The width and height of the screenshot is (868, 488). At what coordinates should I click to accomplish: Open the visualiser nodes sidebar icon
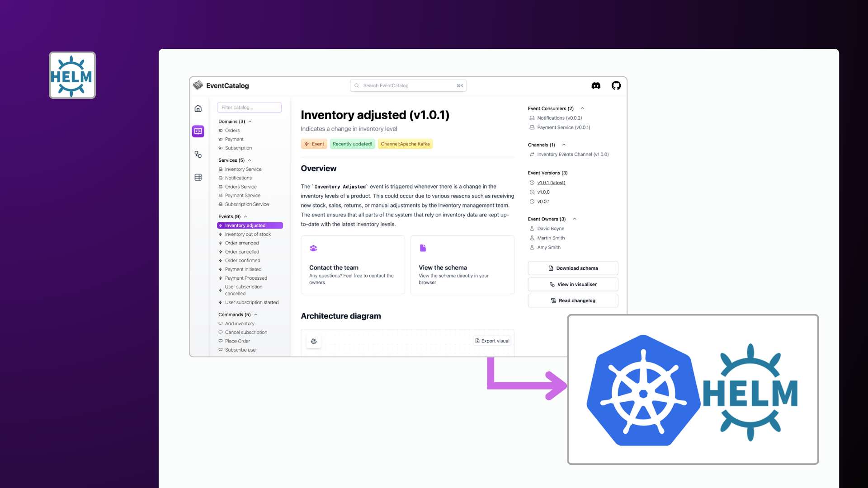[198, 155]
